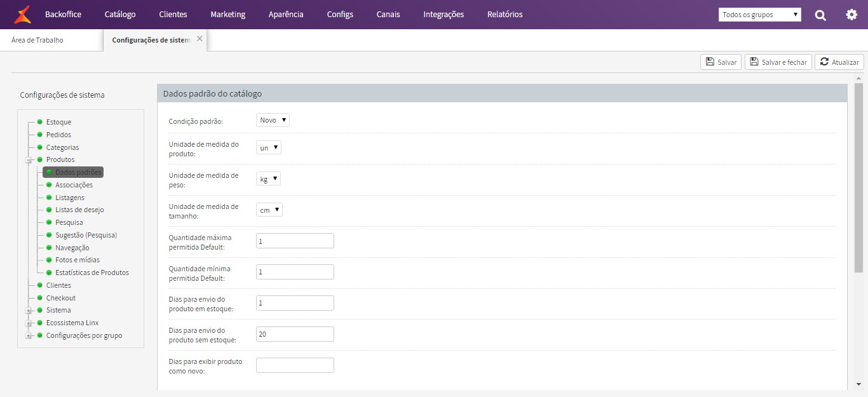868x397 pixels.
Task: Open the Configs menu
Action: pos(340,14)
